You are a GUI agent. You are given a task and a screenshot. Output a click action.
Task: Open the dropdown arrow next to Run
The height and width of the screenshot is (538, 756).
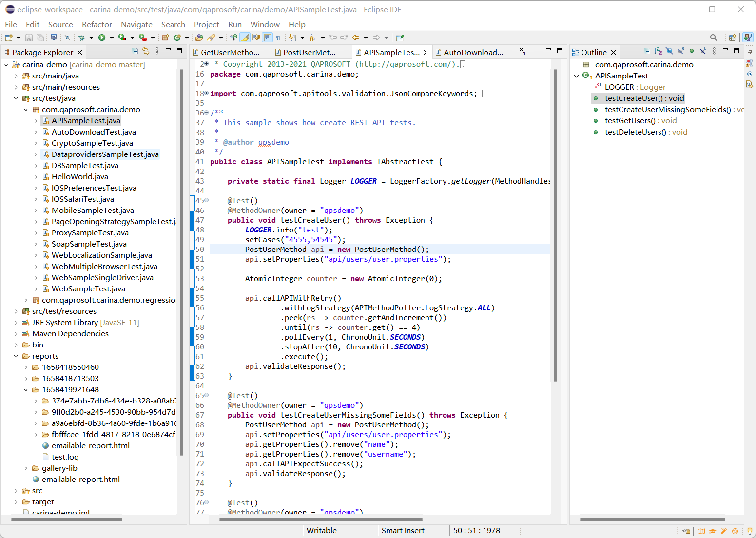(x=112, y=38)
